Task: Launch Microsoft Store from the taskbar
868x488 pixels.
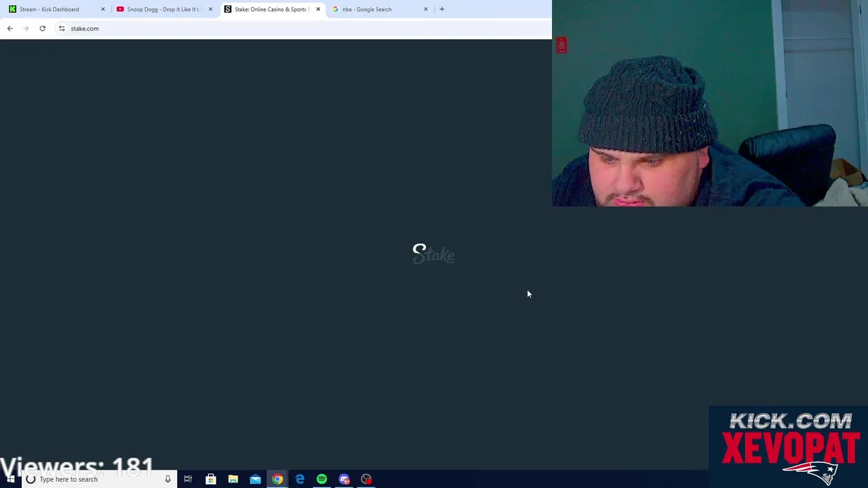Action: 211,479
